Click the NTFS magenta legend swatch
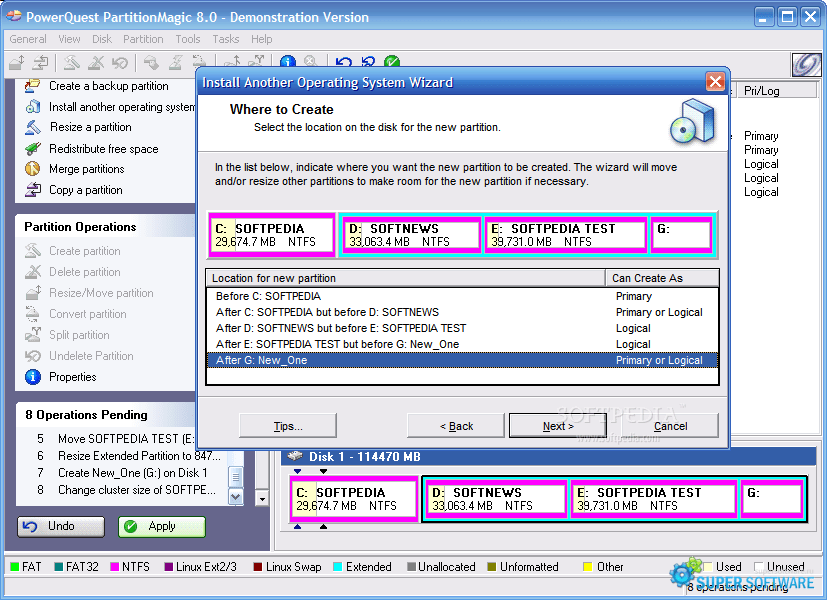 coord(116,567)
